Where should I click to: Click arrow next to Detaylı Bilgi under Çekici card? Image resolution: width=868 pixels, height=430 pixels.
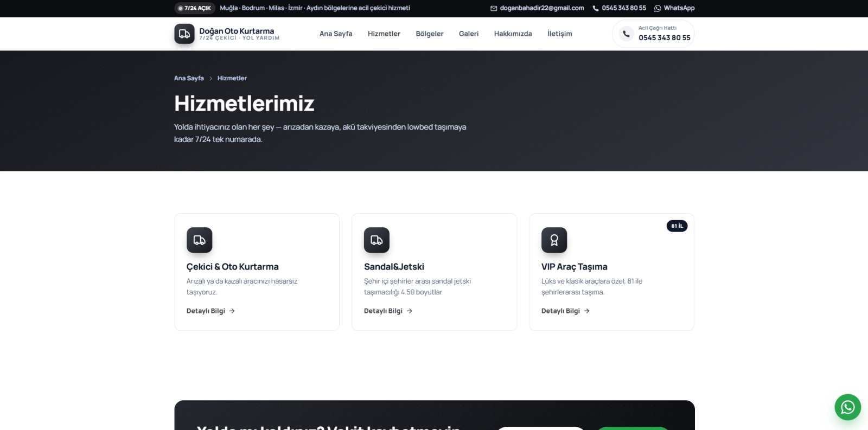coord(232,311)
